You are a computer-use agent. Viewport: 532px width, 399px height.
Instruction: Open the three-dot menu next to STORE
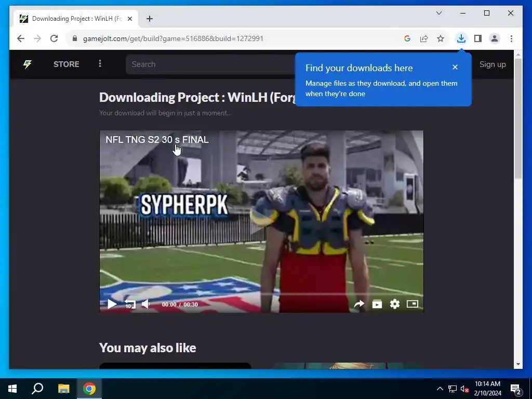coord(100,64)
